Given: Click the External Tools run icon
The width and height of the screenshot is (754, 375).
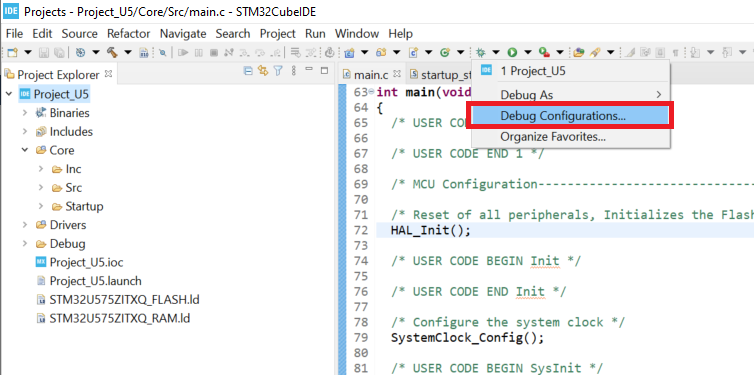Looking at the screenshot, I should (544, 52).
